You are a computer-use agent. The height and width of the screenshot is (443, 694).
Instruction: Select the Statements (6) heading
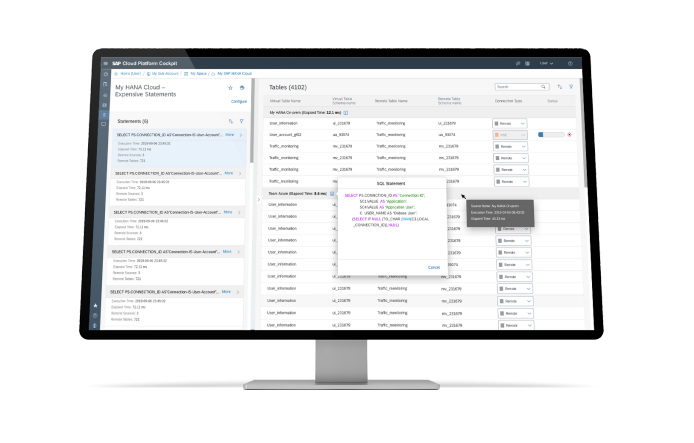point(132,121)
